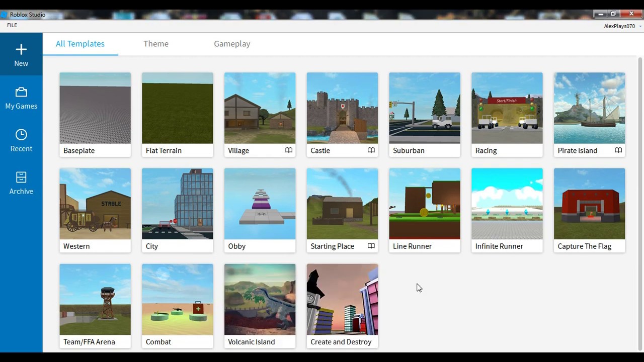
Task: Open the Recent clock icon
Action: click(21, 135)
